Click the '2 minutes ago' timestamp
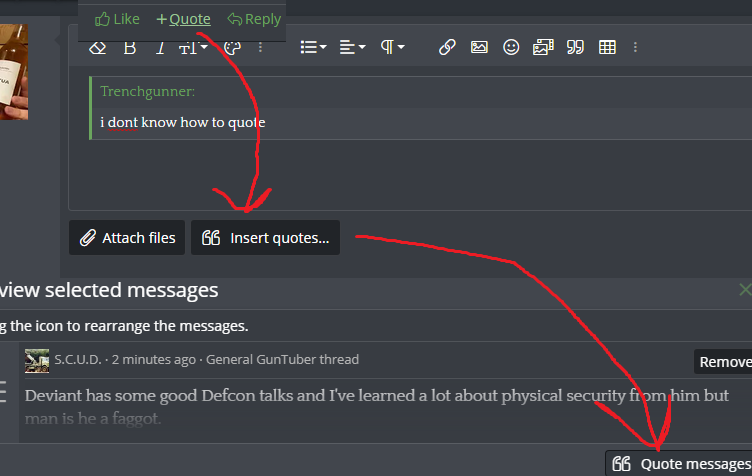The height and width of the screenshot is (476, 752). [x=154, y=360]
